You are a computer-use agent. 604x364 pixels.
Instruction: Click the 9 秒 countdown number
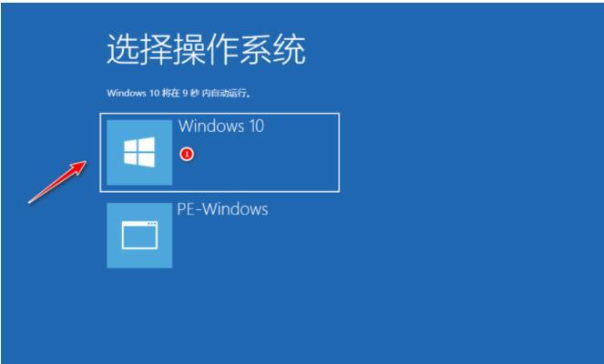pos(190,93)
